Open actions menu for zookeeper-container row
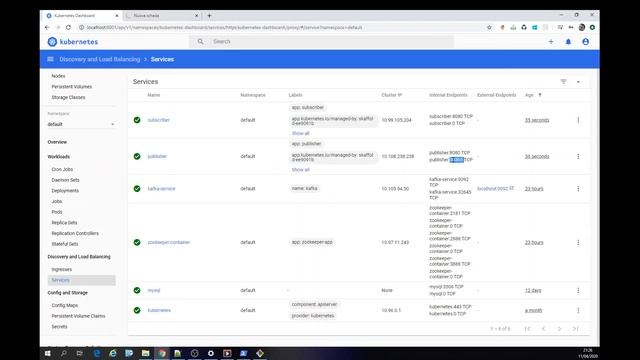640x360 pixels. 578,242
